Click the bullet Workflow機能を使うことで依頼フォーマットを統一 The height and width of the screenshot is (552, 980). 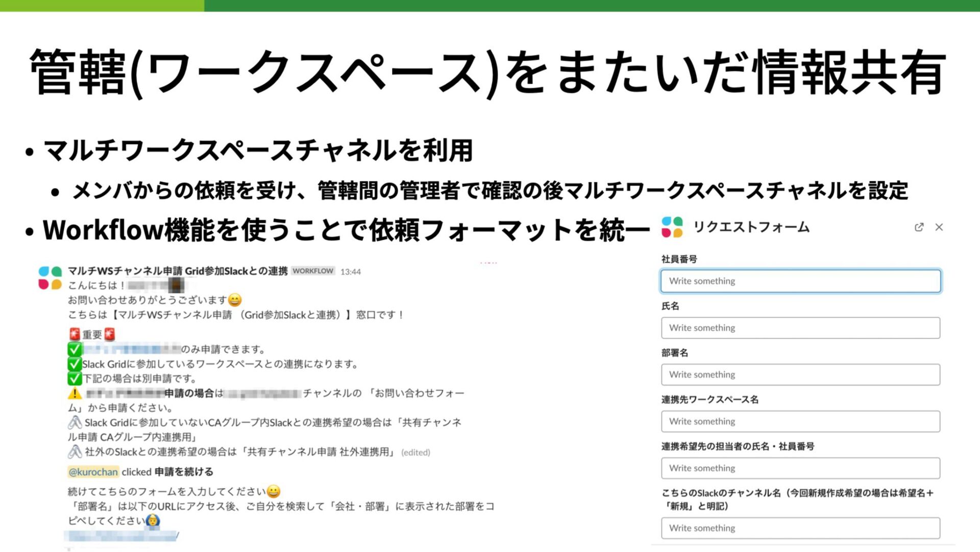point(346,230)
